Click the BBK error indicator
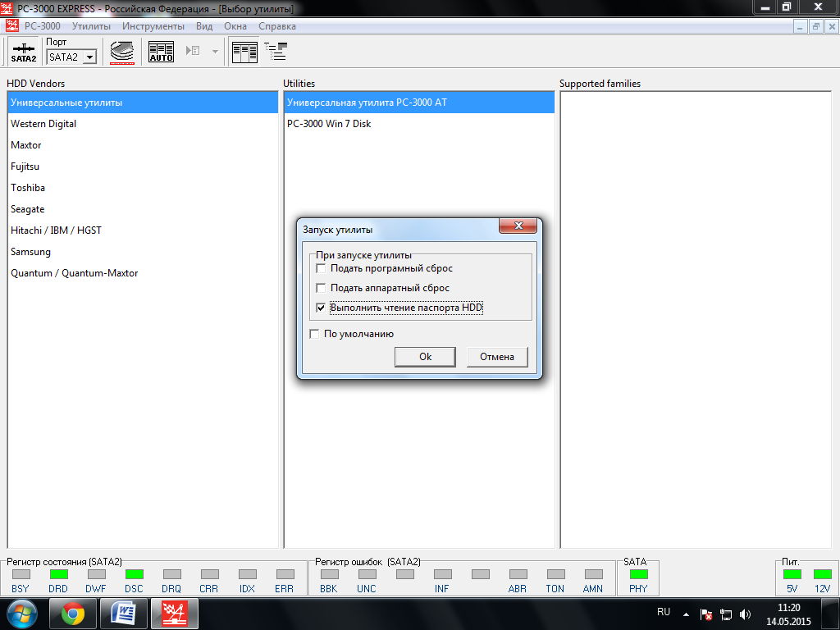The image size is (840, 630). coord(330,574)
